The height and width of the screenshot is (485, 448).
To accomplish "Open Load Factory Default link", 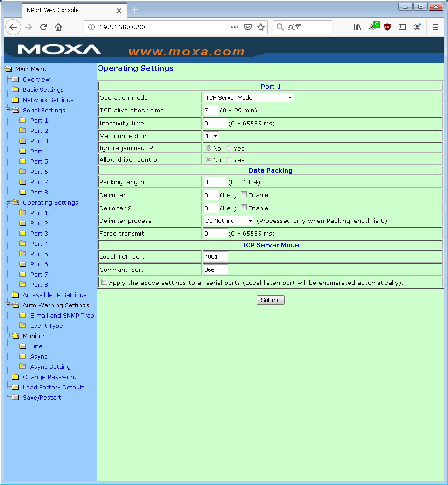I will pyautogui.click(x=53, y=387).
